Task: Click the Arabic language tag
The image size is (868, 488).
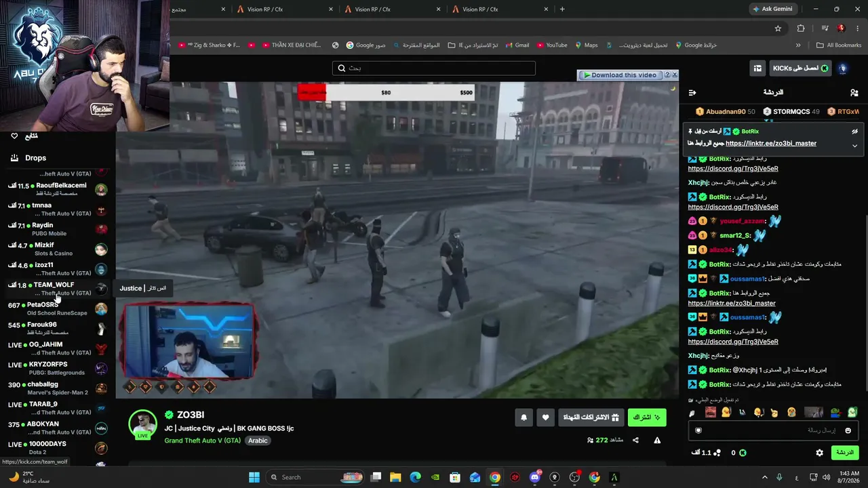Action: (x=258, y=441)
